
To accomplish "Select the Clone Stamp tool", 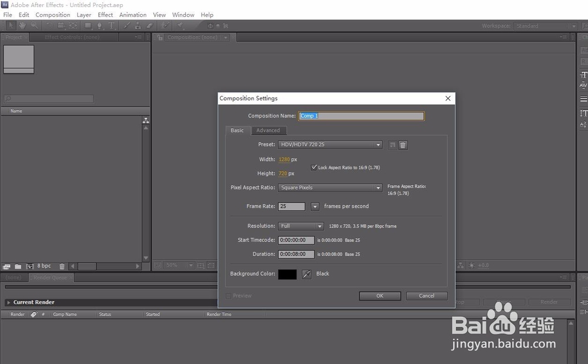I will pos(138,25).
